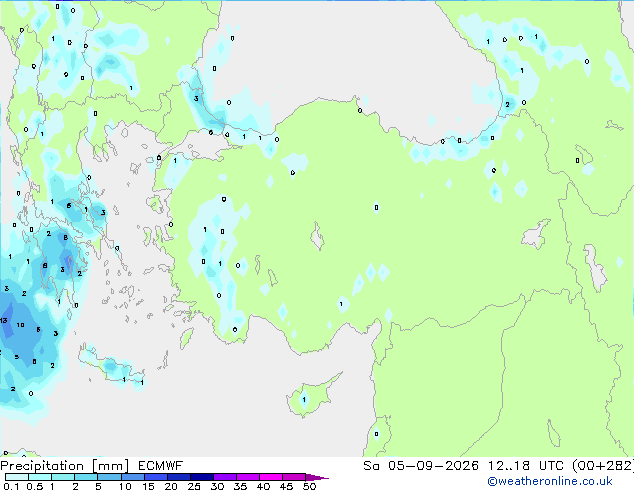The height and width of the screenshot is (490, 634).
Task: Click the 12..18 UTC time range text
Action: [526, 466]
